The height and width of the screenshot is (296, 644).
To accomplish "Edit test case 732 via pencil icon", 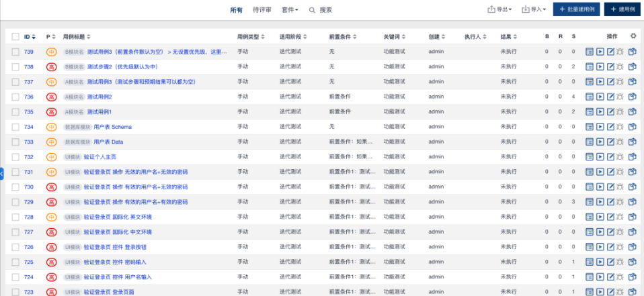I will point(611,156).
